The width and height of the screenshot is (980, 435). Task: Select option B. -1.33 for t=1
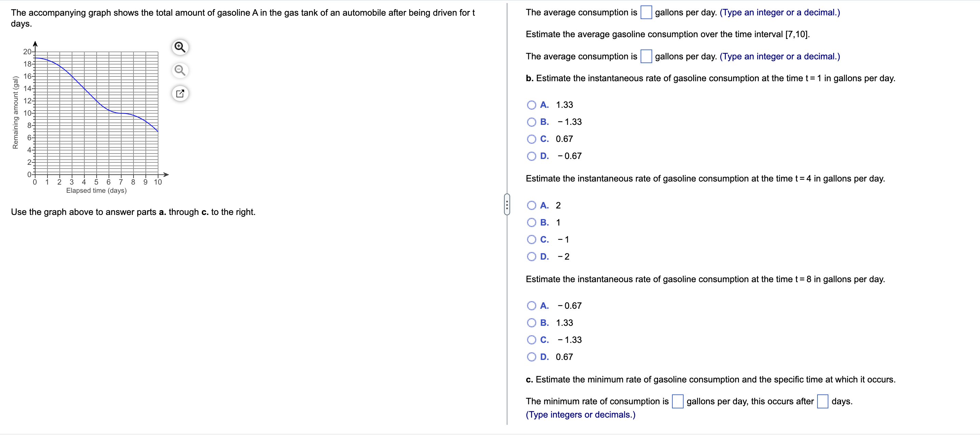pyautogui.click(x=531, y=122)
